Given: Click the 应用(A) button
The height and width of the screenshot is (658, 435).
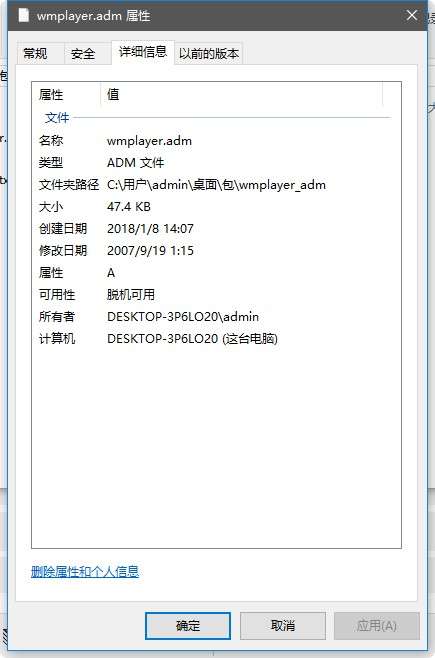Looking at the screenshot, I should (376, 625).
